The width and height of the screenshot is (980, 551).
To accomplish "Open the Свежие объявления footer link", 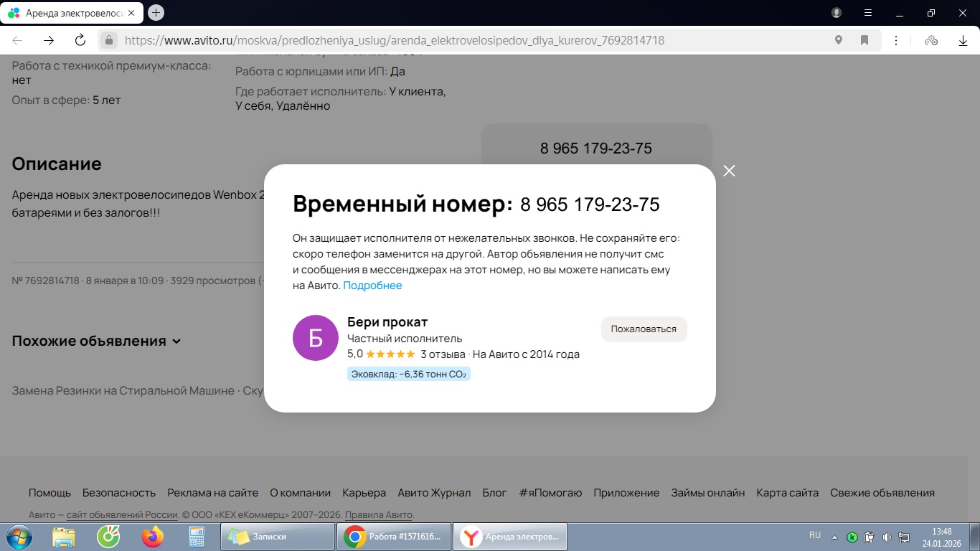I will coord(882,493).
